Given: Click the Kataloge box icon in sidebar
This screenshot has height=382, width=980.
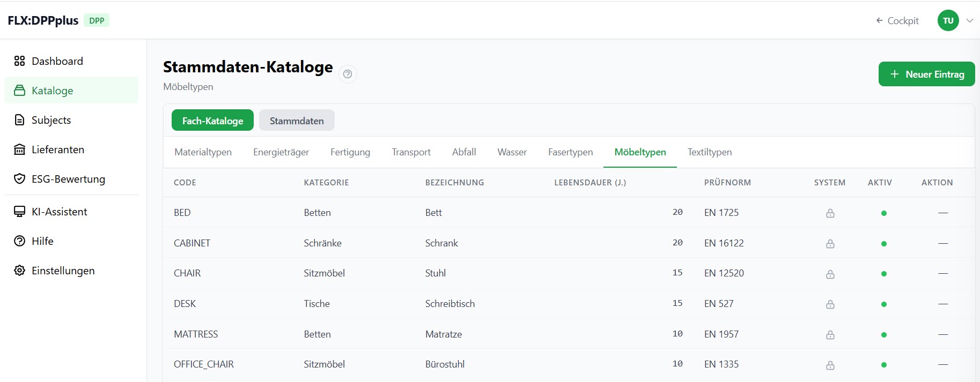Looking at the screenshot, I should pyautogui.click(x=19, y=91).
